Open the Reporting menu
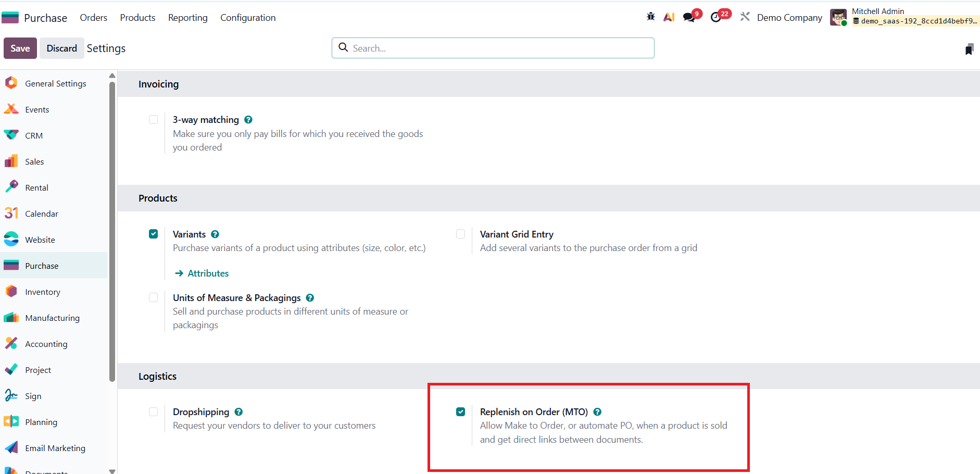The image size is (980, 474). [187, 18]
